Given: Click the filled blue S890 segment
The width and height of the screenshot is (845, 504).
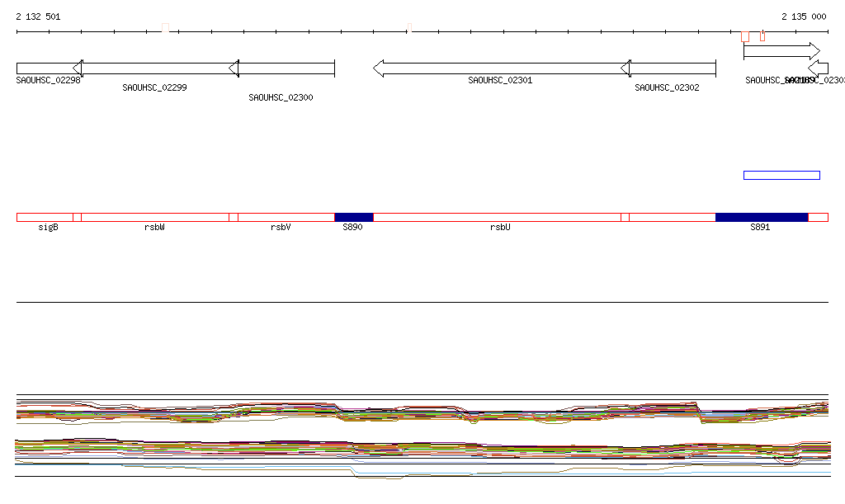Looking at the screenshot, I should pyautogui.click(x=353, y=218).
